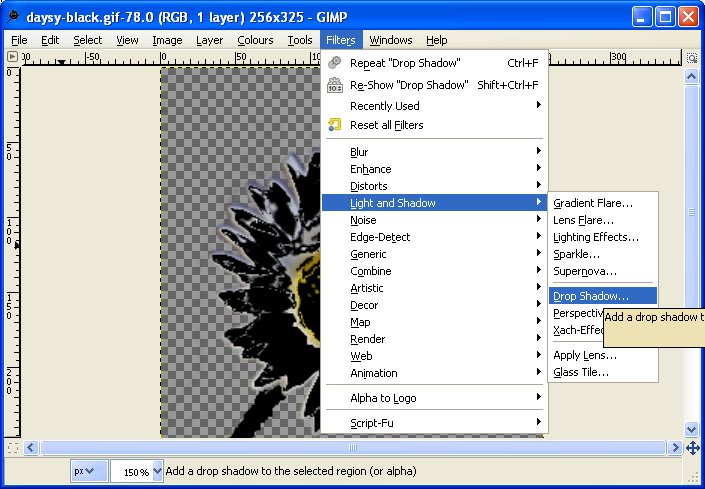Click the vertical scrollbar down arrow
Image resolution: width=705 pixels, height=489 pixels.
(x=692, y=429)
